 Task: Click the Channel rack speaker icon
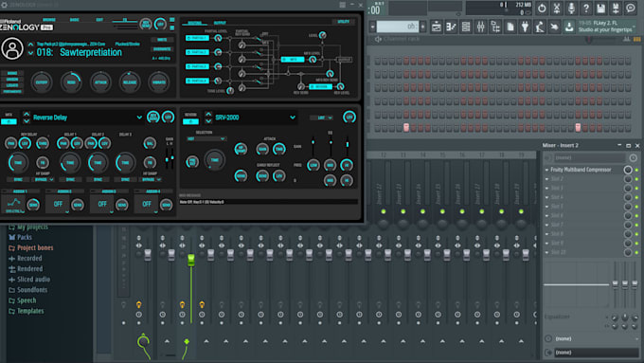click(378, 39)
